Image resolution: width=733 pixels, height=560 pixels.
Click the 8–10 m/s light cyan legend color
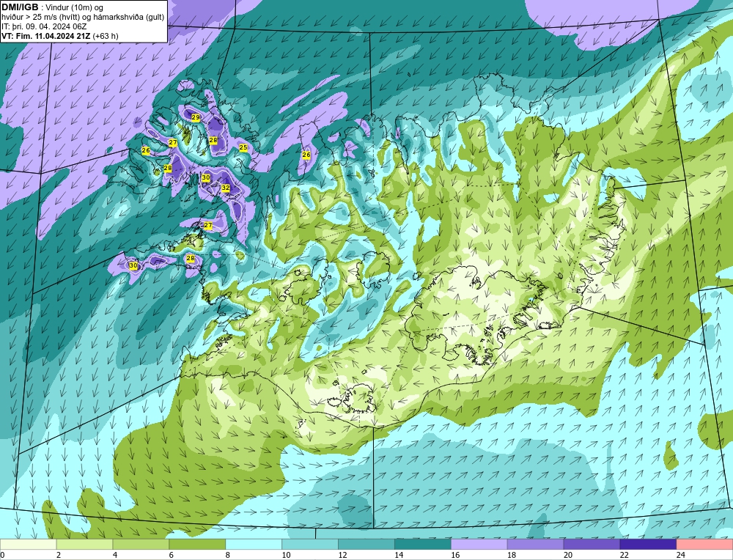(x=254, y=544)
